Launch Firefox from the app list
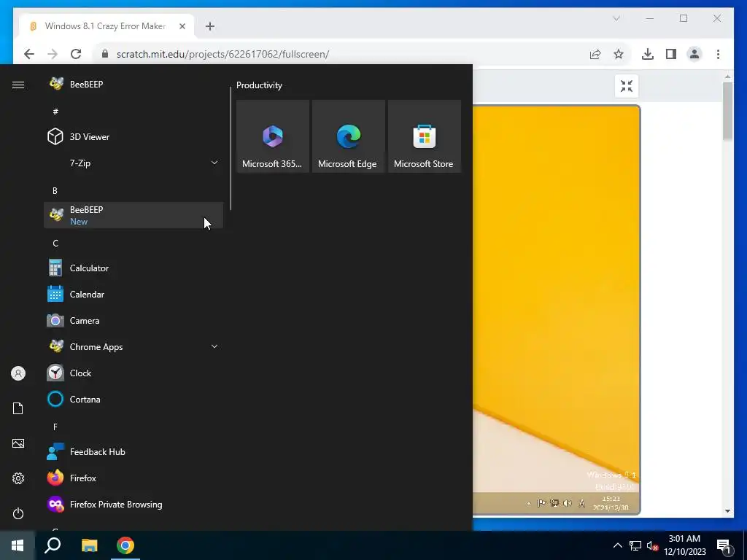Screen dimensions: 747x560 [133, 478]
